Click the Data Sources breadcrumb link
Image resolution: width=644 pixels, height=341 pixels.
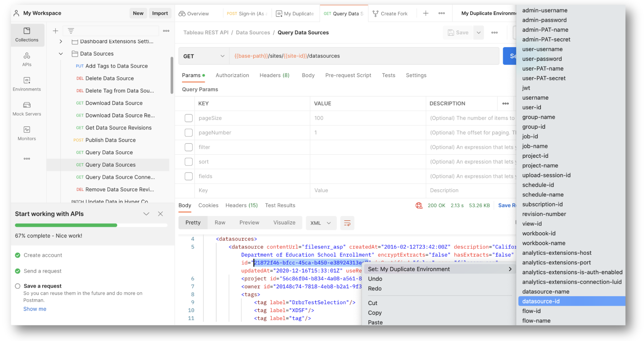[253, 33]
